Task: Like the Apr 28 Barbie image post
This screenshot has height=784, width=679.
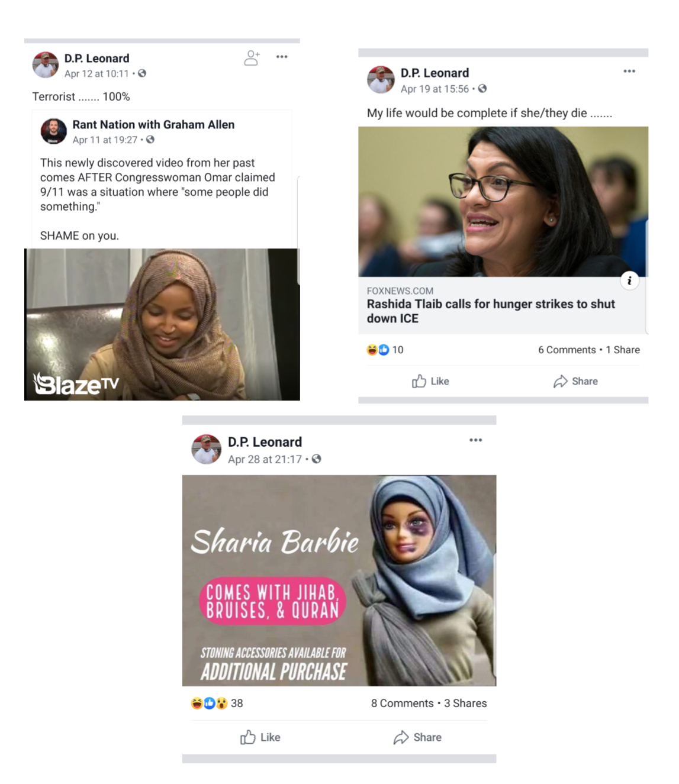Action: 260,737
